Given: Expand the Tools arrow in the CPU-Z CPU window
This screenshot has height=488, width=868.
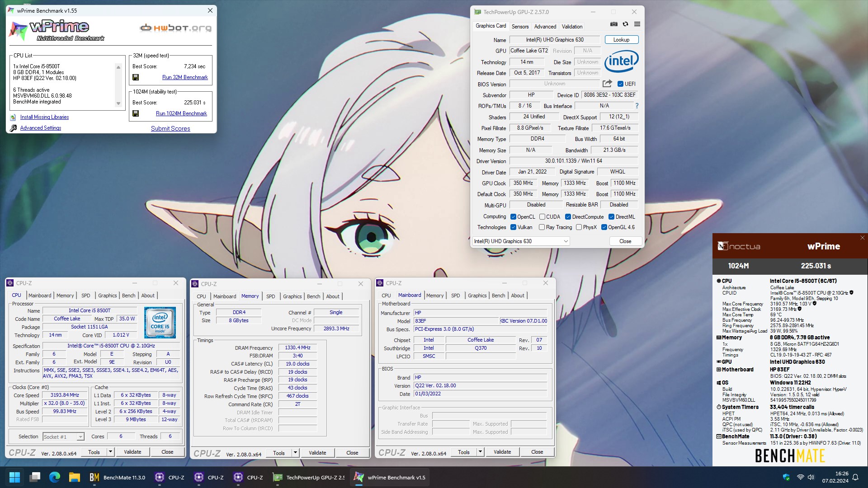Looking at the screenshot, I should pos(110,452).
